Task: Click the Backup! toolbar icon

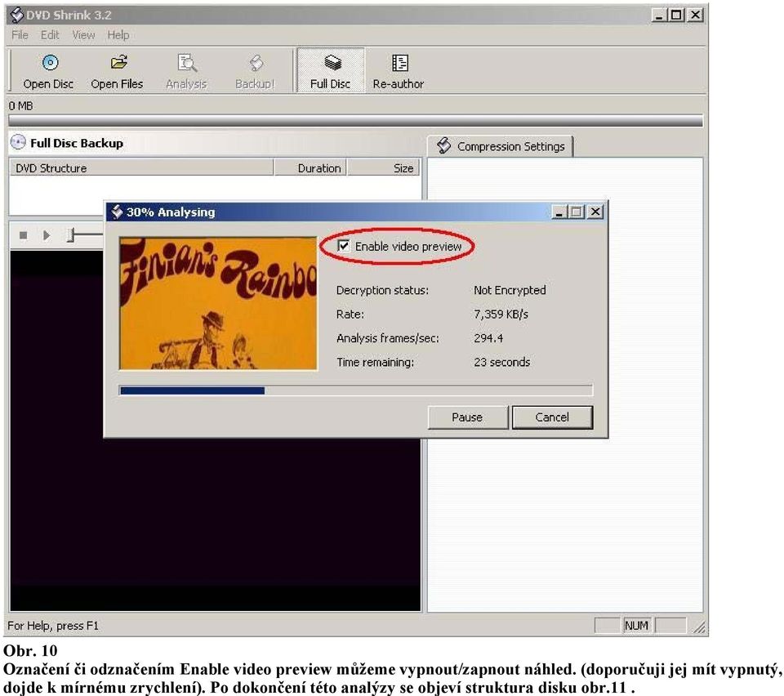Action: coord(256,63)
